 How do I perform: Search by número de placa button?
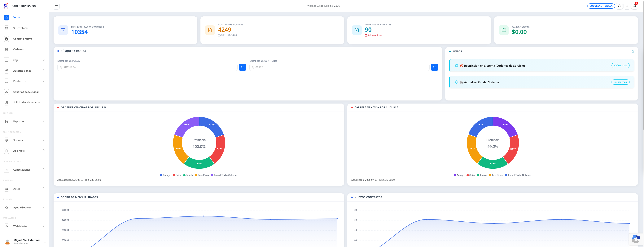[x=243, y=67]
